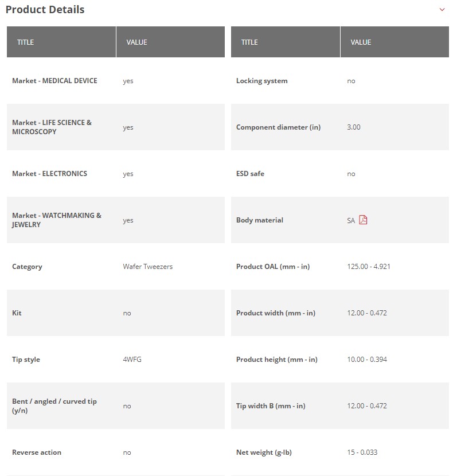
Task: Click the Component diameter value 3.00
Action: coord(354,127)
